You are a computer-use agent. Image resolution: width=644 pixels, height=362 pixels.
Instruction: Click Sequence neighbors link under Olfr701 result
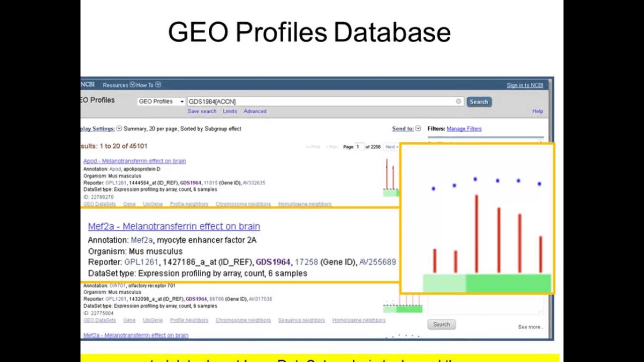coord(301,320)
